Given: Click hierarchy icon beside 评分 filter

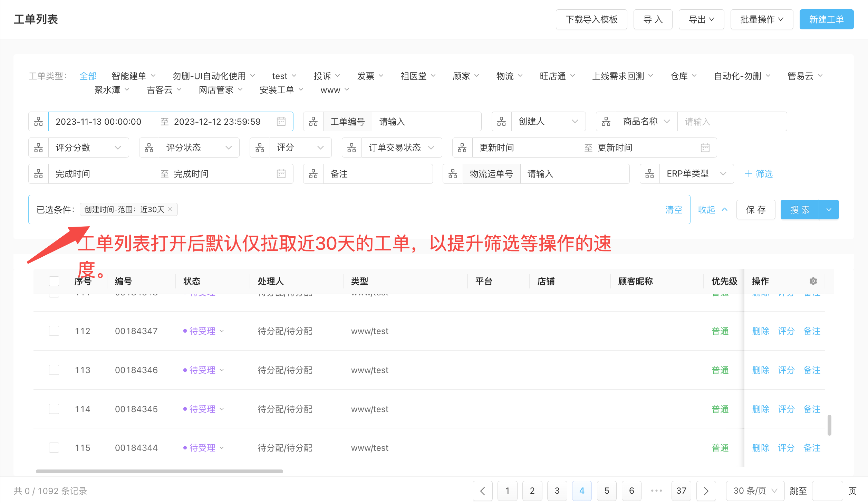Looking at the screenshot, I should point(260,148).
